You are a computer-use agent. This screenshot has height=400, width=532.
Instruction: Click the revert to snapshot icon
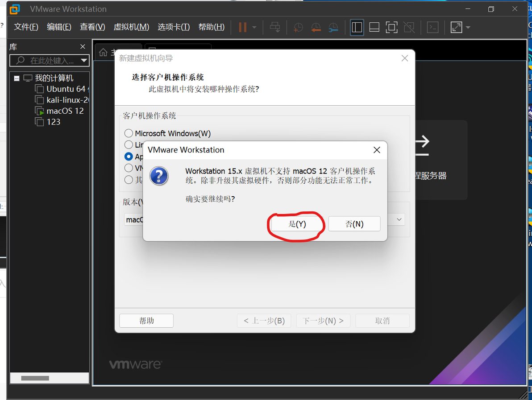point(316,27)
